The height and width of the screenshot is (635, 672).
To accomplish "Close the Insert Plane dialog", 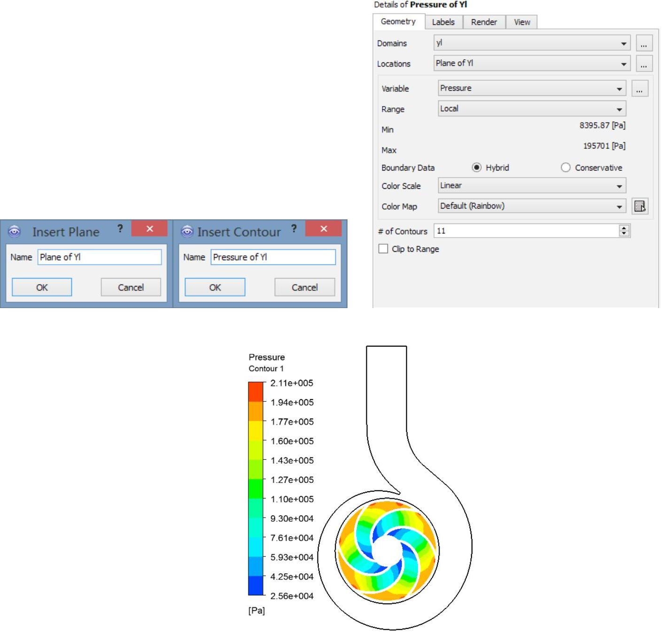I will pyautogui.click(x=149, y=228).
